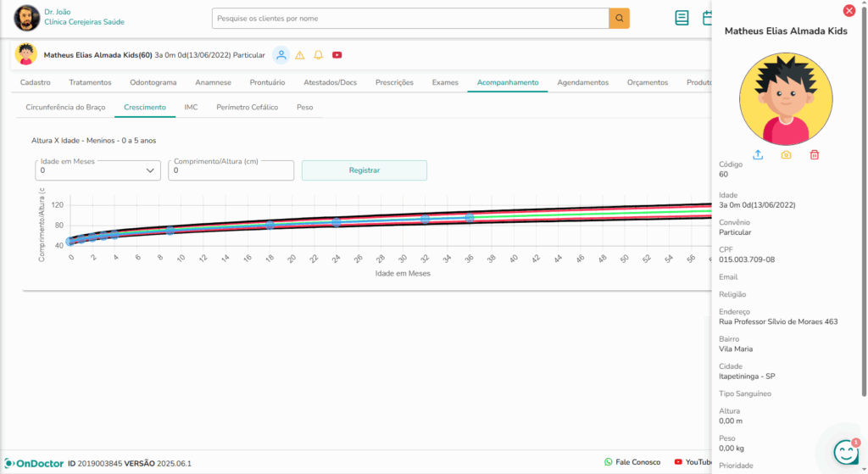This screenshot has height=474, width=868.
Task: Click the upload photo icon
Action: [x=758, y=155]
